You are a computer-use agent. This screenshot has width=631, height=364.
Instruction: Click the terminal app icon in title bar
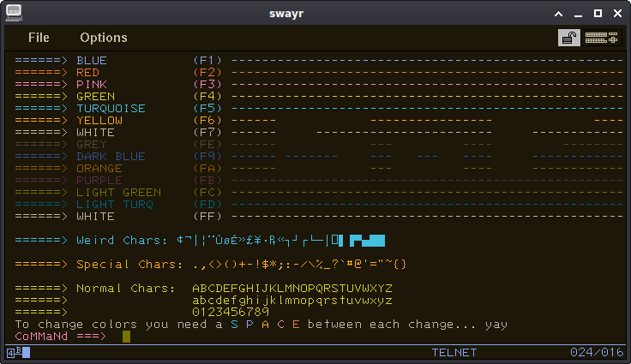click(x=14, y=13)
